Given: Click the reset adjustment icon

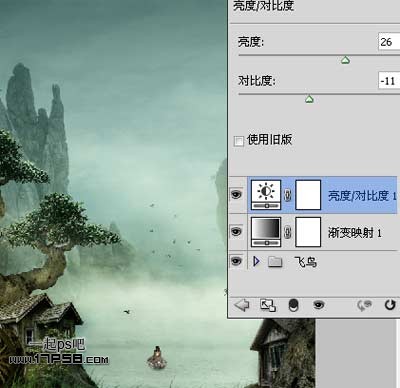Looking at the screenshot, I should pos(390,305).
